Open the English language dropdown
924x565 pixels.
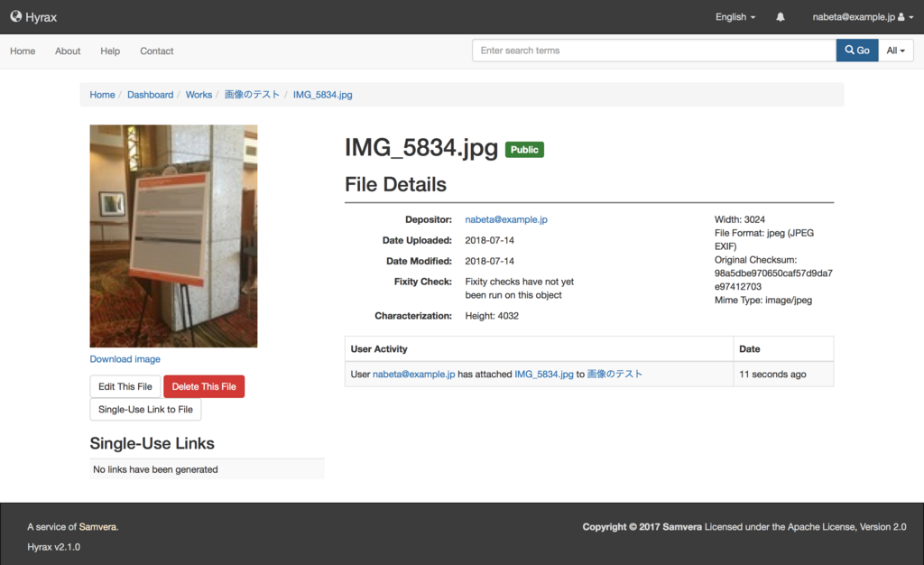coord(735,17)
